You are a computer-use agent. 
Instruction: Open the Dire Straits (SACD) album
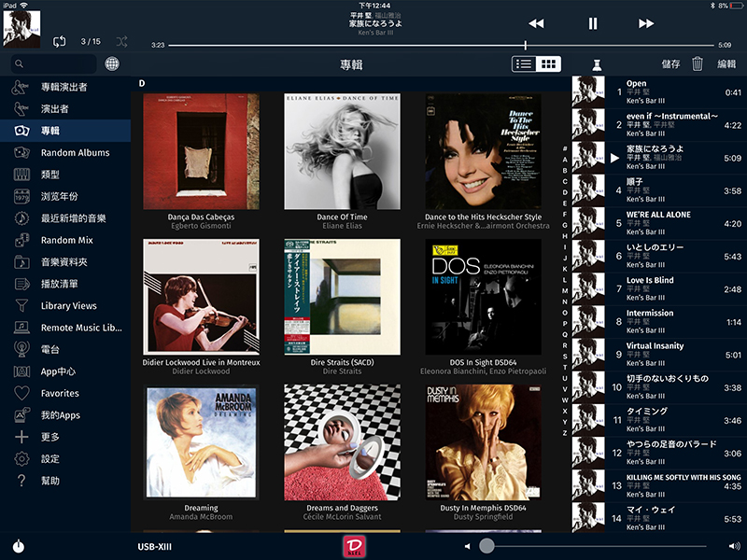click(x=342, y=297)
